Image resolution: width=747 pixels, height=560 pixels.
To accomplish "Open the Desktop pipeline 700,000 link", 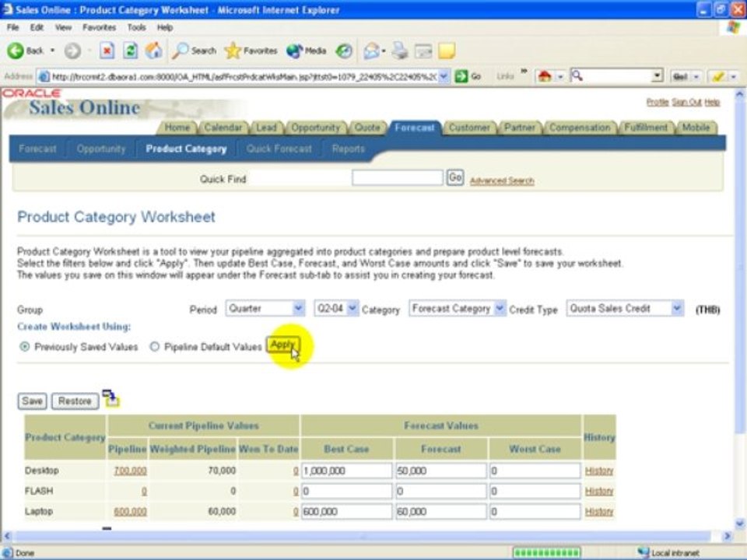I will tap(130, 471).
